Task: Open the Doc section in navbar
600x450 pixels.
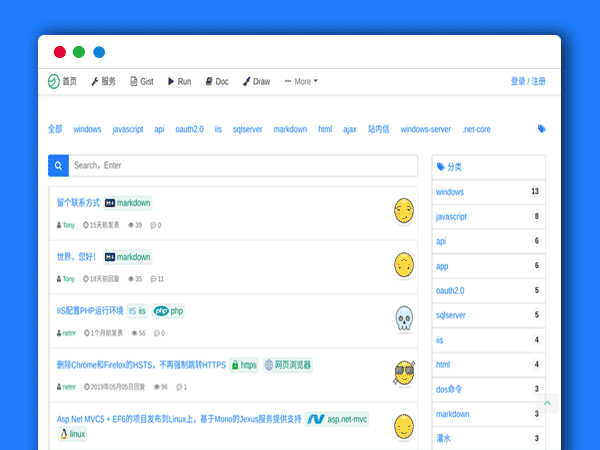Action: click(x=217, y=82)
